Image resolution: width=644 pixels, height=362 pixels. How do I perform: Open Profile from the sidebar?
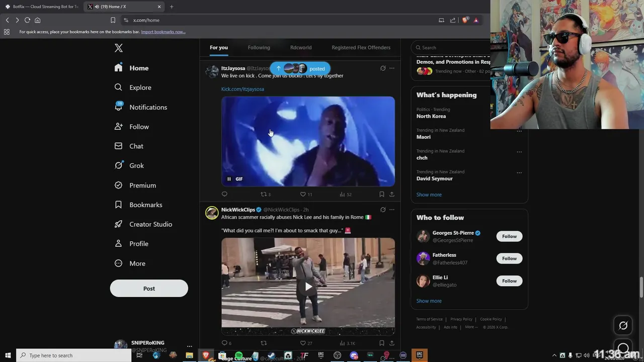point(131,244)
